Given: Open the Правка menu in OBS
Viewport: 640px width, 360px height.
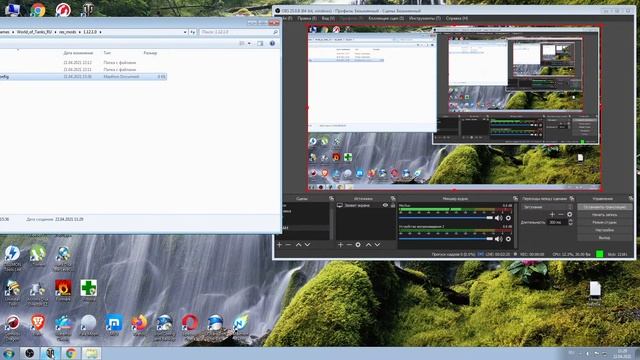Looking at the screenshot, I should pyautogui.click(x=307, y=18).
